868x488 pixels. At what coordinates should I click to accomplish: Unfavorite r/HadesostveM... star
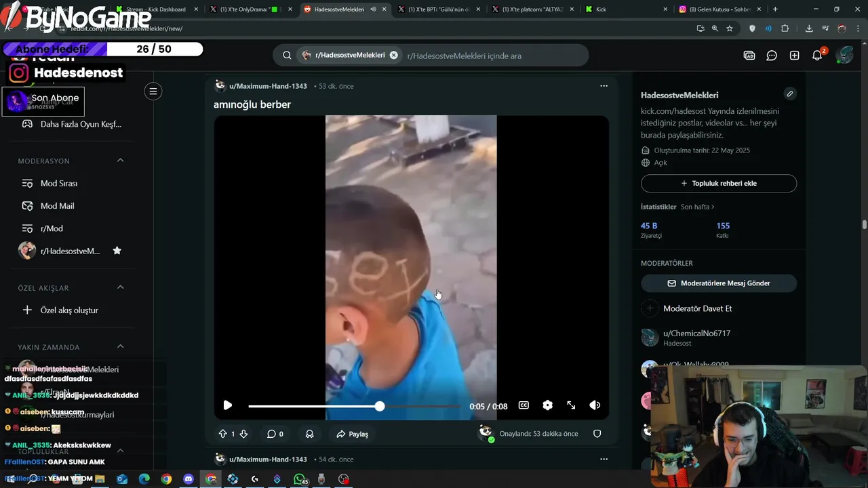tap(117, 251)
